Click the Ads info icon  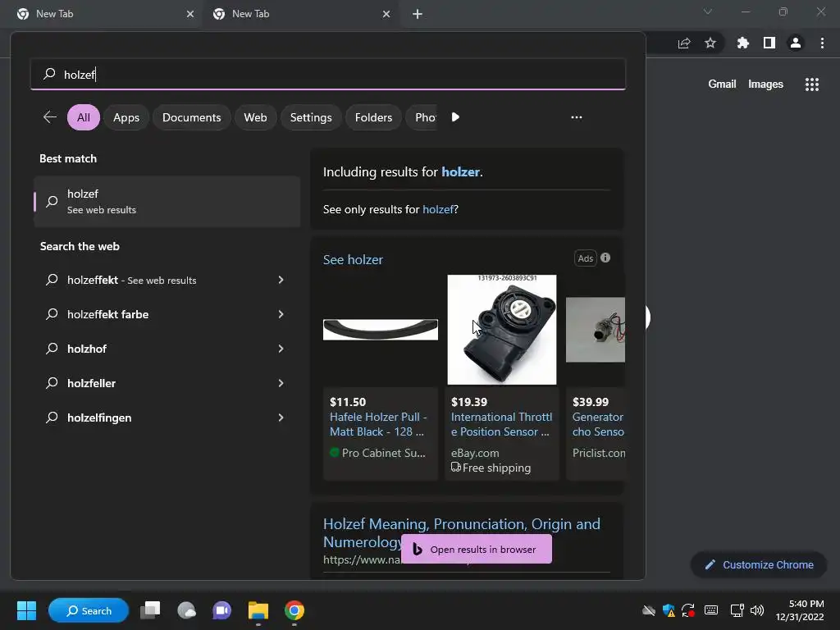[605, 258]
